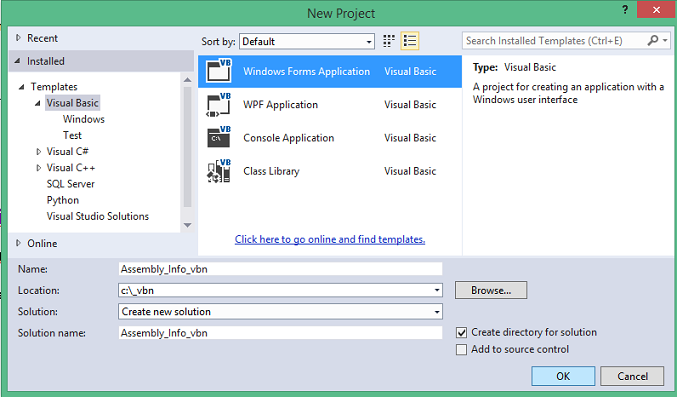Click the project Name input field

280,269
